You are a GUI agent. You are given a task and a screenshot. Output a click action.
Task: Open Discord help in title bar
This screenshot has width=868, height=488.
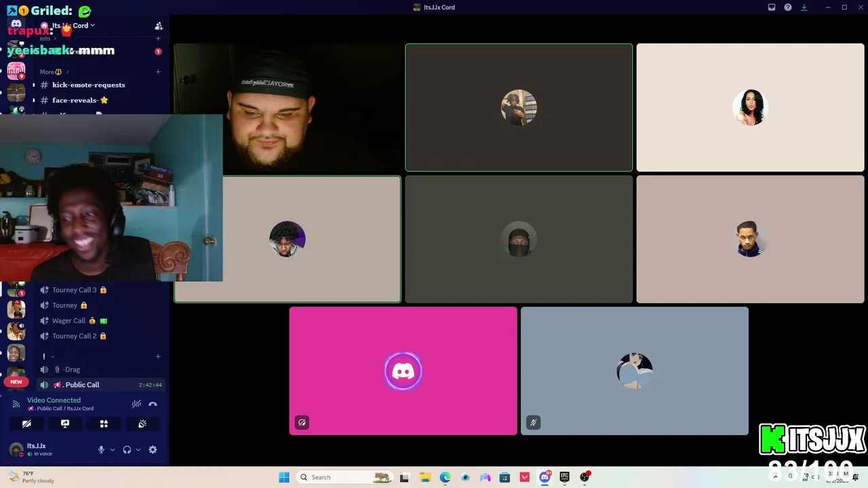pyautogui.click(x=788, y=7)
